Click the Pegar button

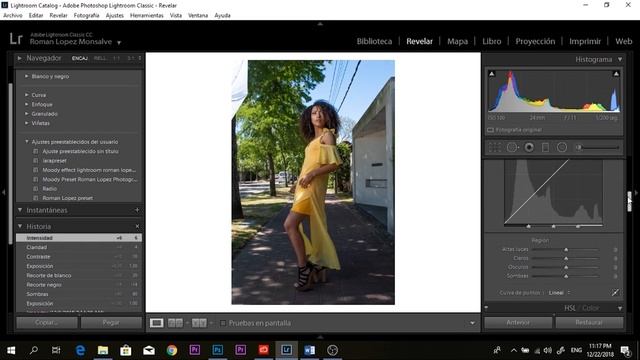[x=111, y=322]
